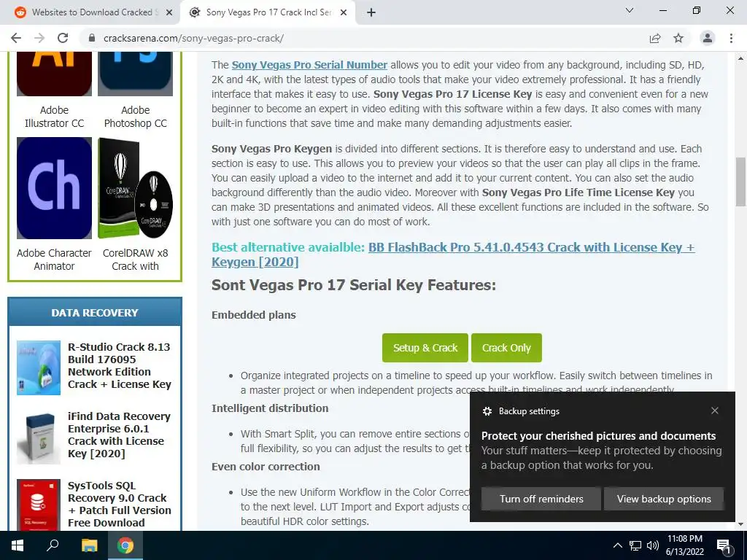Open the Sony Vegas Pro Serial Number link
Viewport: 747px width, 560px height.
pos(309,65)
